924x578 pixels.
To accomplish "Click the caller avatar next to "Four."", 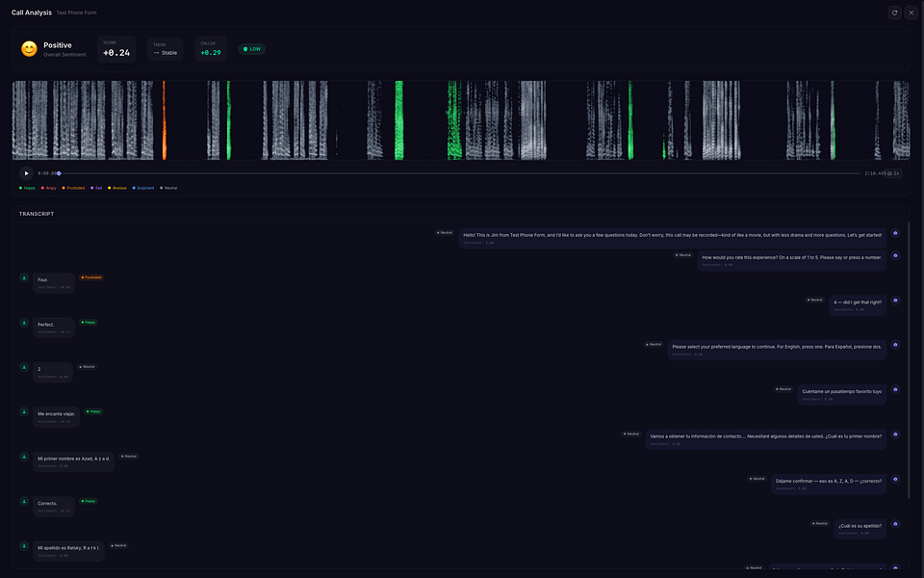I will tap(24, 277).
